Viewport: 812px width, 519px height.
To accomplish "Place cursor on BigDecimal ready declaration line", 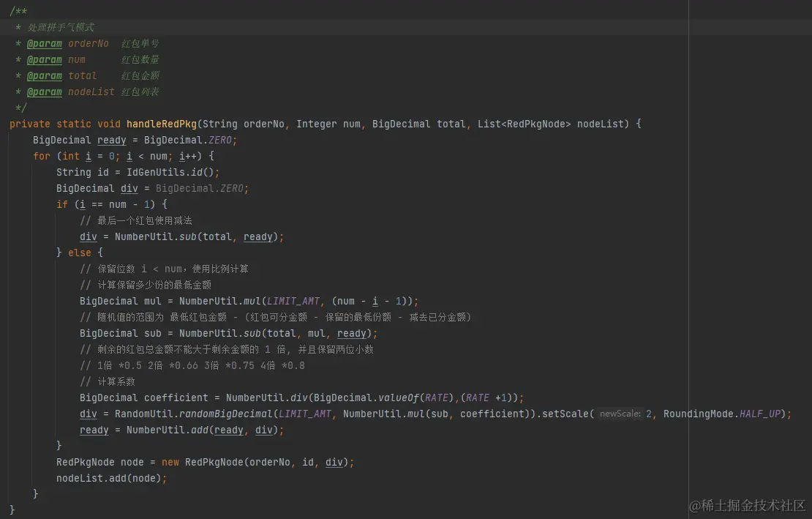I will coord(135,140).
